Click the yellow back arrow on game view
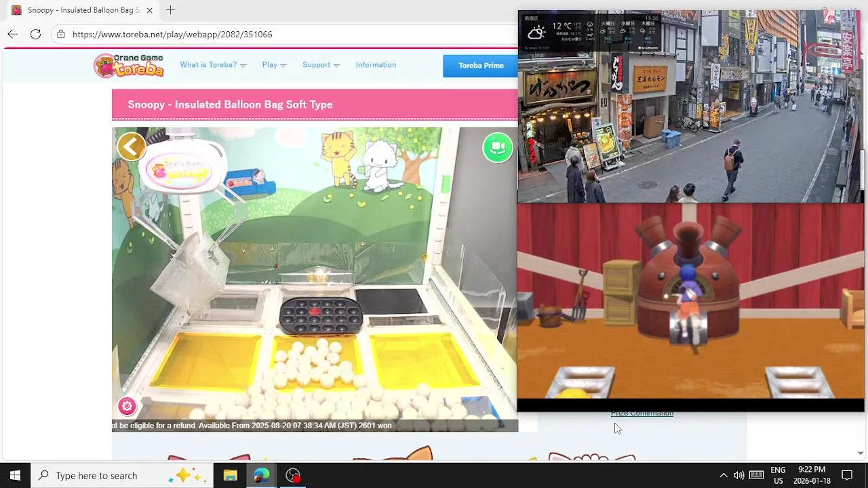 pyautogui.click(x=132, y=146)
